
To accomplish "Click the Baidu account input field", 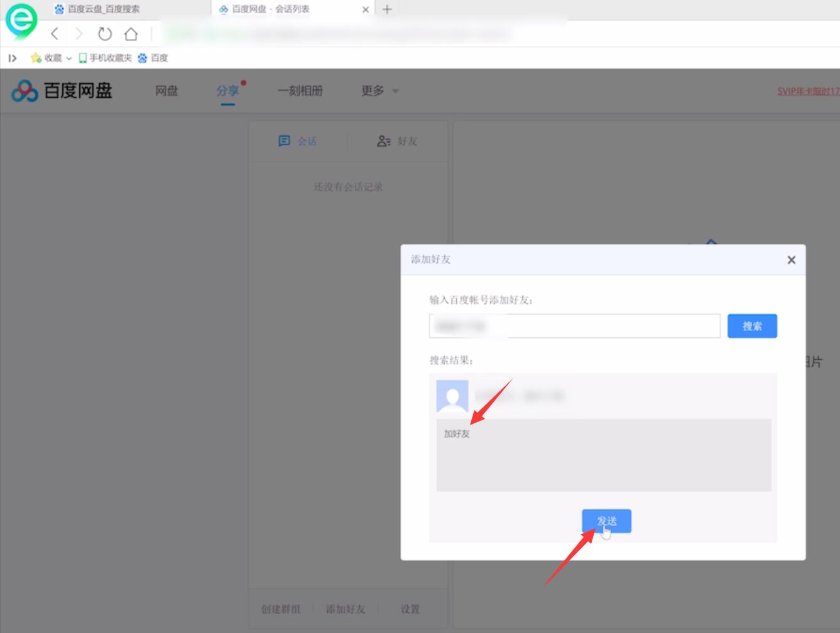I will (x=574, y=326).
